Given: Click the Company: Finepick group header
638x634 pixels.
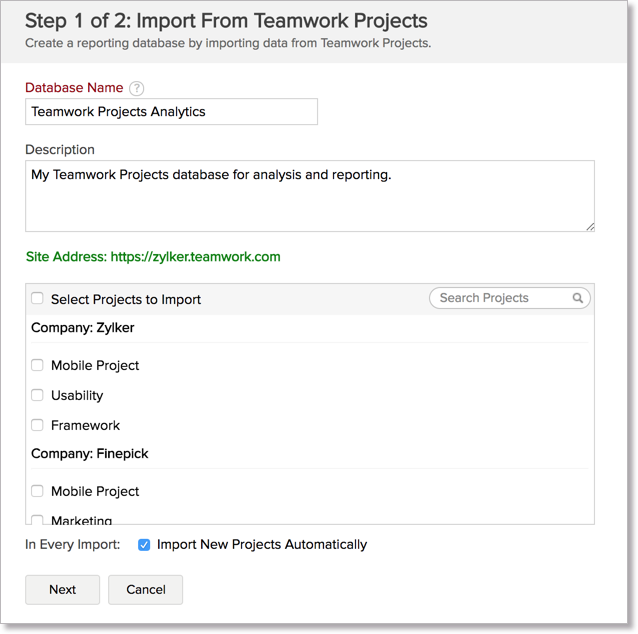Looking at the screenshot, I should (90, 453).
